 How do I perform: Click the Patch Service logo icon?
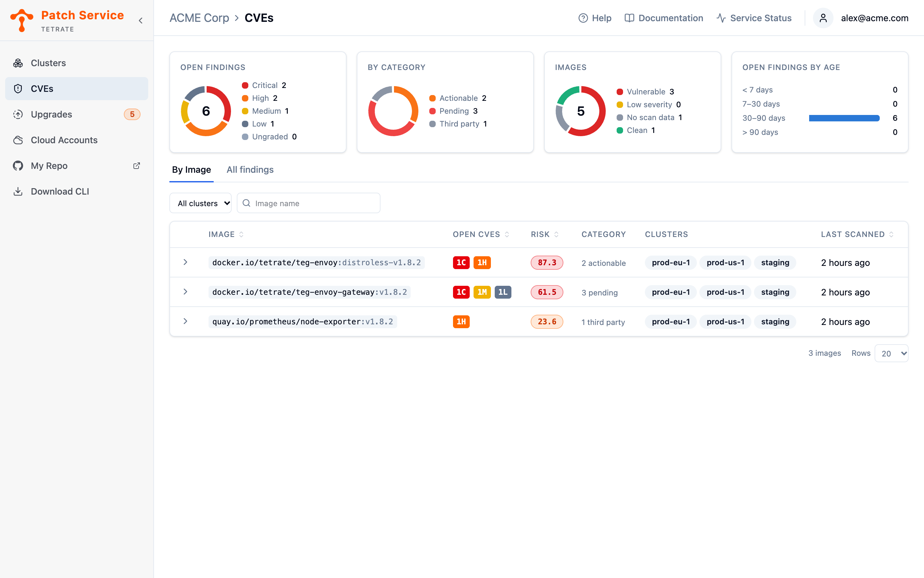coord(22,20)
